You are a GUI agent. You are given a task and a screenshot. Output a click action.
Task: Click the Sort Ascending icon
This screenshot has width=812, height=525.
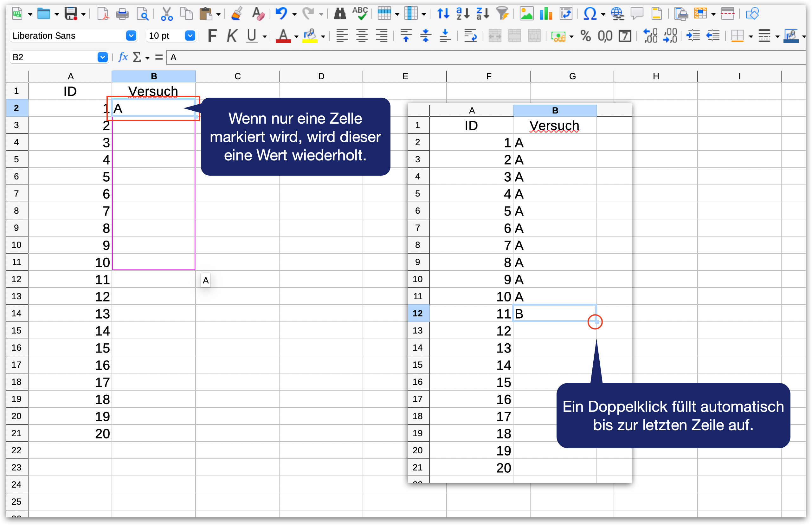click(x=463, y=14)
